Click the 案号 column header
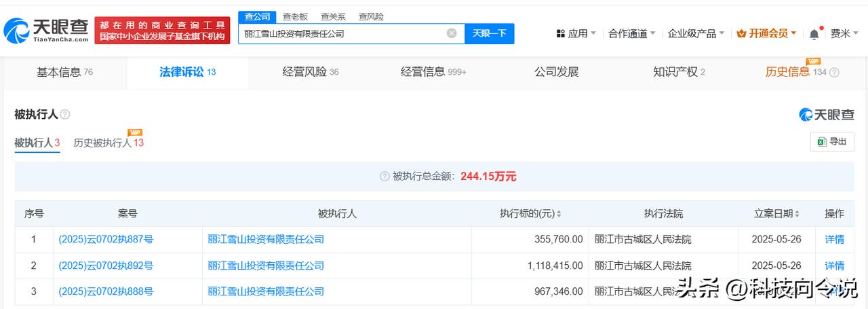The image size is (868, 309). coord(127,213)
